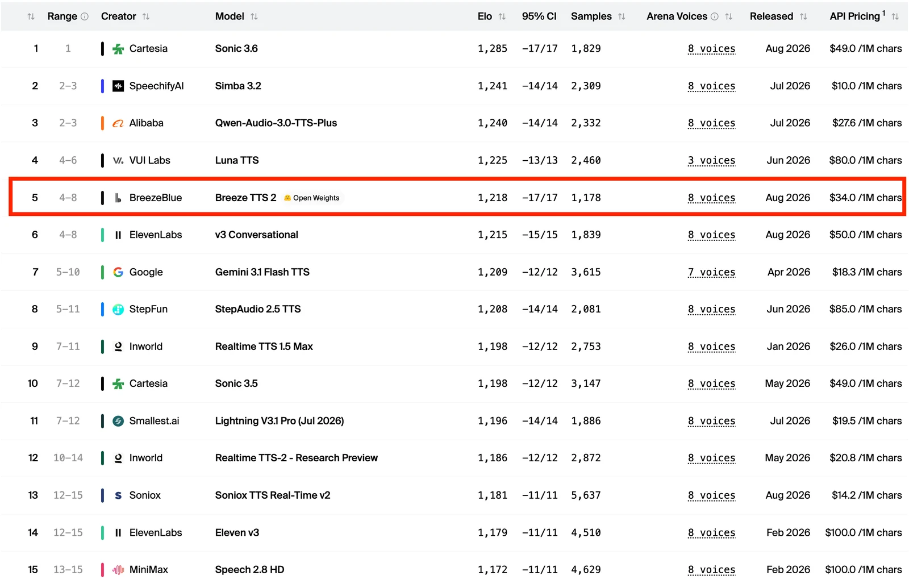The height and width of the screenshot is (588, 909).
Task: Select Lightning V3.1 Pro (Jul 2026) model name
Action: pos(280,421)
